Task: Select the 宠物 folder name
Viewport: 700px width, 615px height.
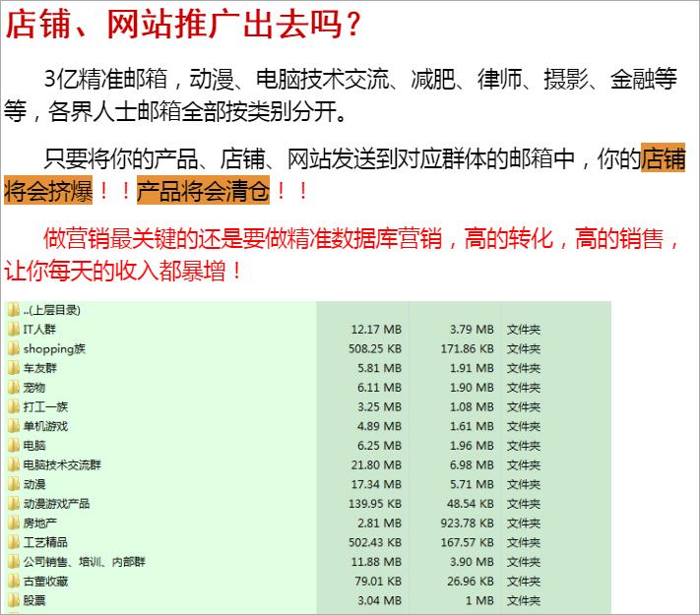Action: tap(34, 388)
